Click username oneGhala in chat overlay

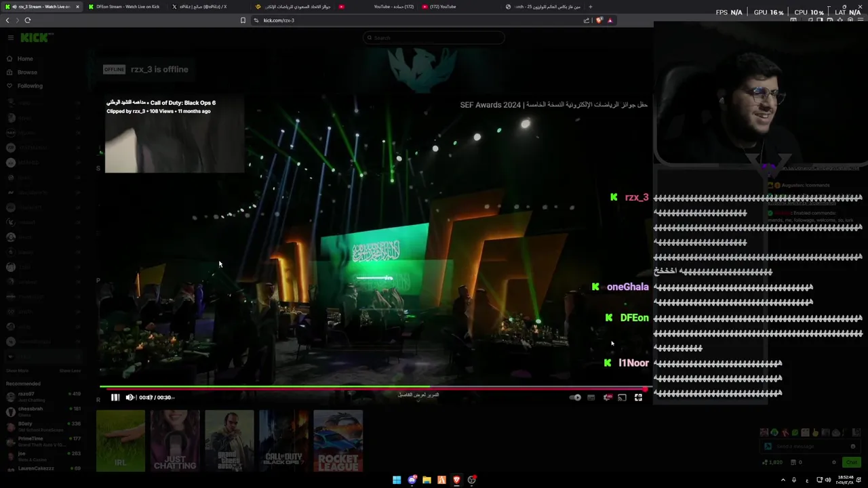tap(628, 287)
